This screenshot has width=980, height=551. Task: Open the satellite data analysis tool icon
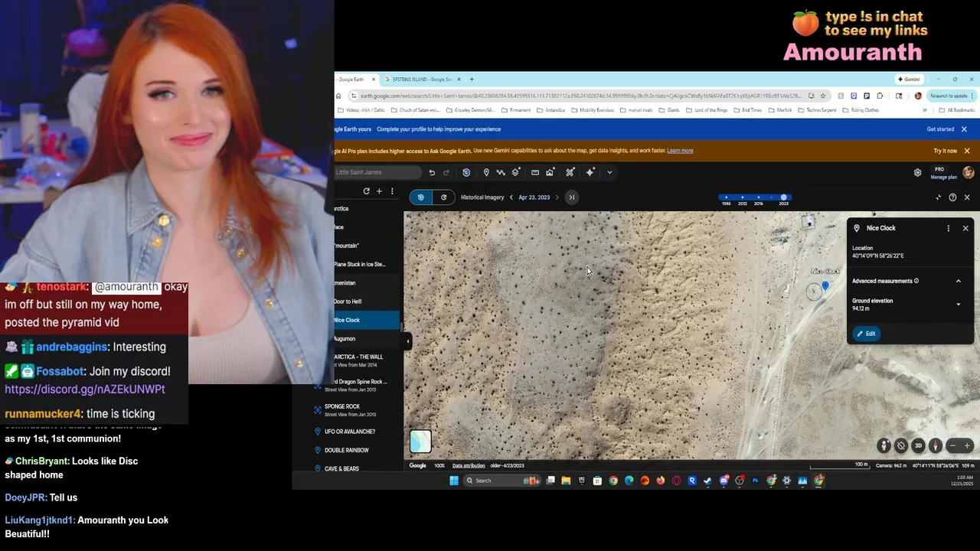[570, 172]
